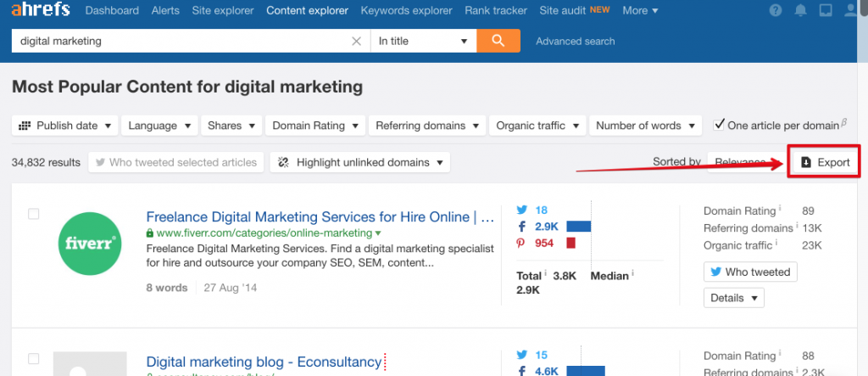This screenshot has height=376, width=868.
Task: Select the Fiverr result checkbox
Action: (34, 214)
